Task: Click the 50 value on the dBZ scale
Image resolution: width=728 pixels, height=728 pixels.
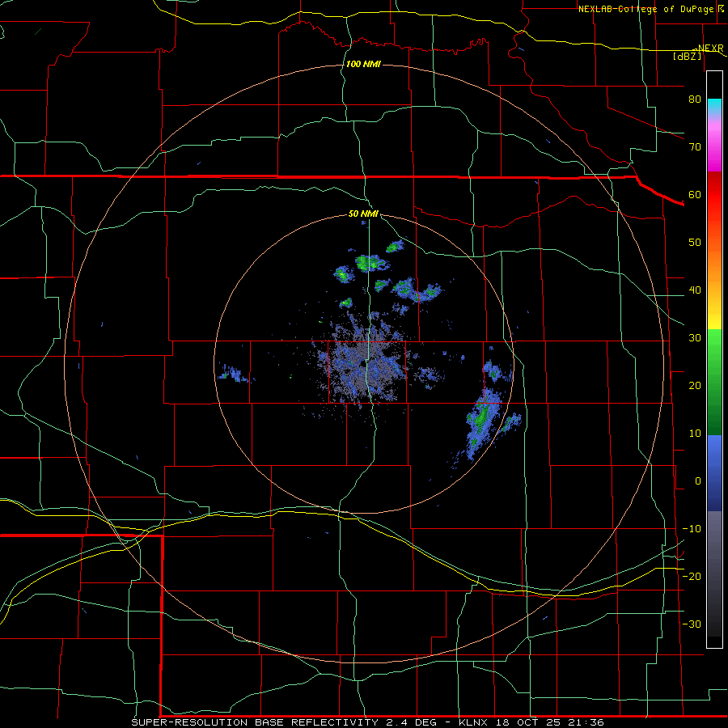Action: coord(695,243)
